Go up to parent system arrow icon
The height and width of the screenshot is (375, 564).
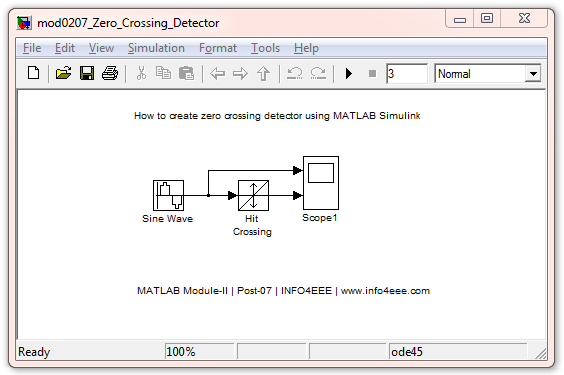pos(264,74)
